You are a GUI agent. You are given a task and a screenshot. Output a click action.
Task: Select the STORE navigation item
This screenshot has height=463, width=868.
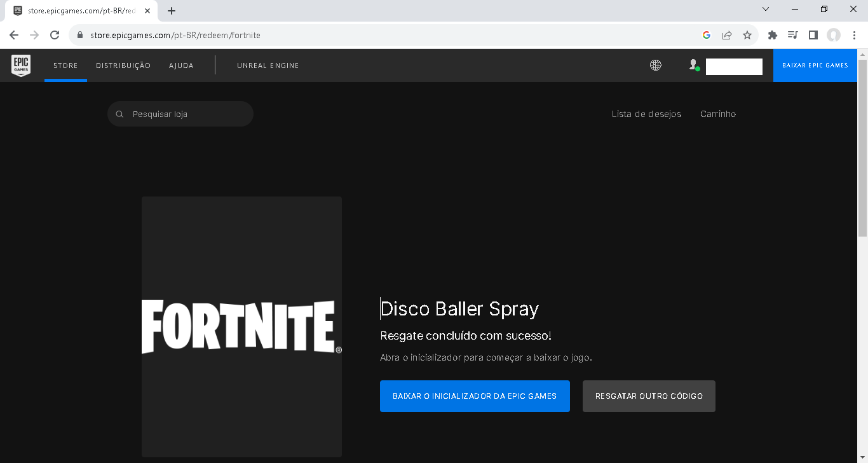(65, 66)
